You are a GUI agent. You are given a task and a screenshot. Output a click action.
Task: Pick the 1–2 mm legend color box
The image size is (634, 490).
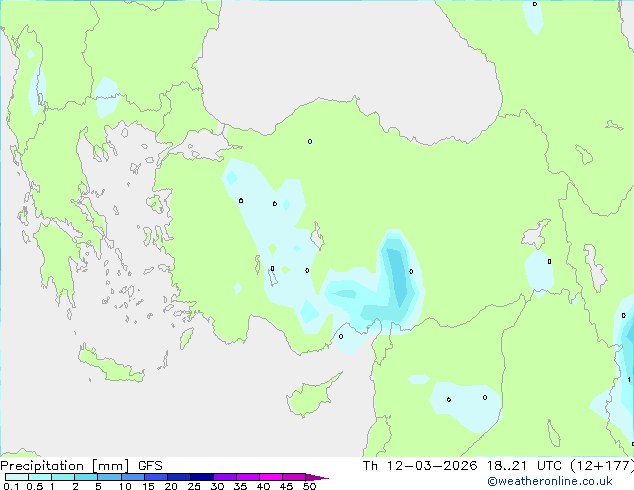point(63,477)
